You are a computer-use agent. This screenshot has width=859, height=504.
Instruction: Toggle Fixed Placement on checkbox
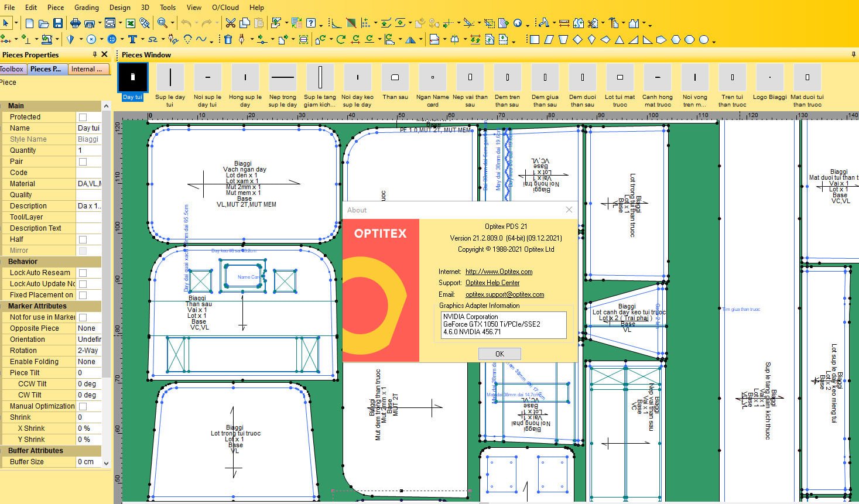[83, 295]
